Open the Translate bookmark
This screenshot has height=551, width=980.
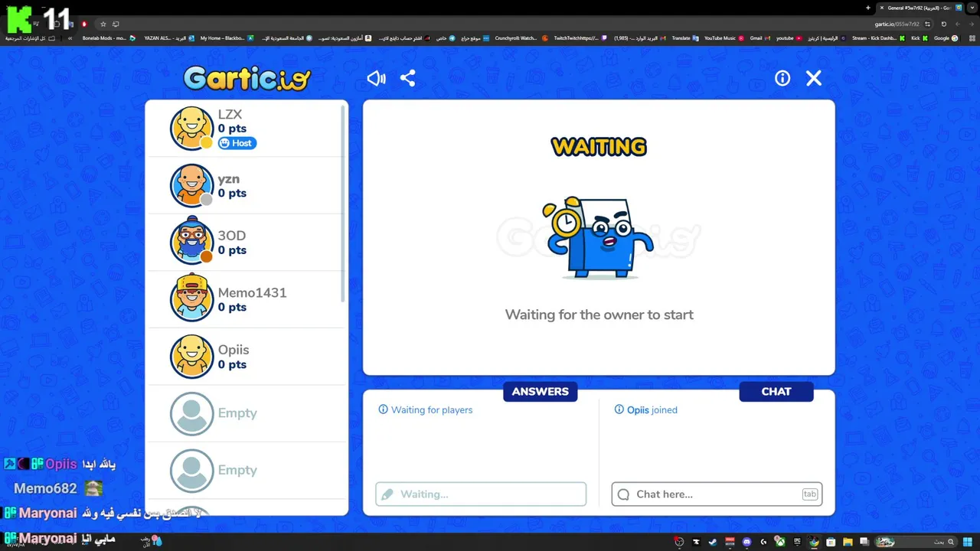(x=685, y=38)
